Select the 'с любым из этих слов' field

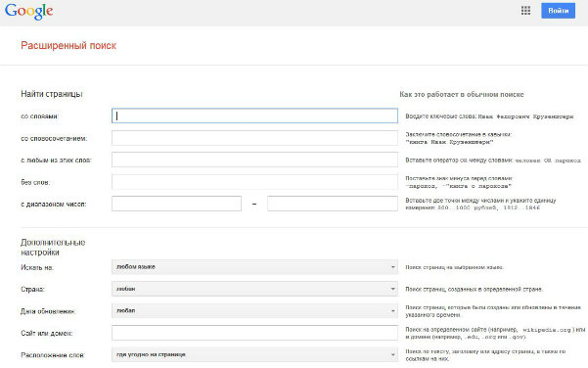pos(254,160)
